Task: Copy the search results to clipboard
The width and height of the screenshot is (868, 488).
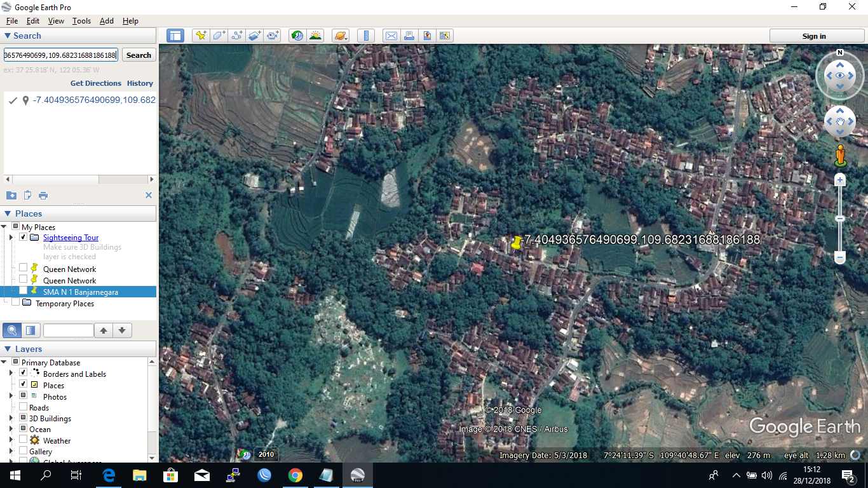Action: click(x=27, y=195)
